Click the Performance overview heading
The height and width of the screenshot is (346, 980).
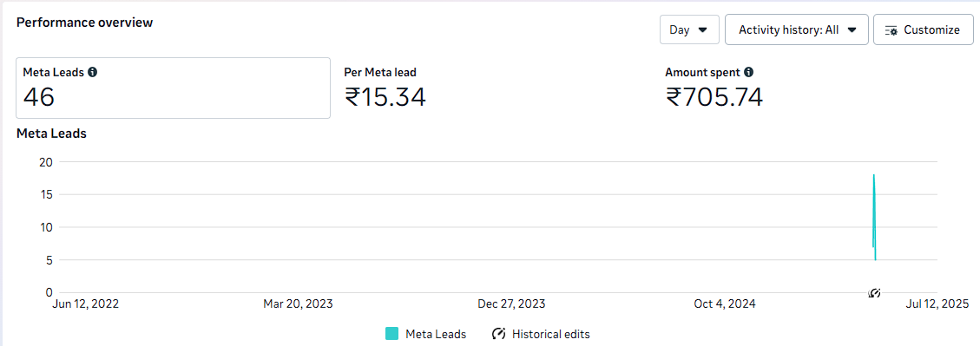84,23
